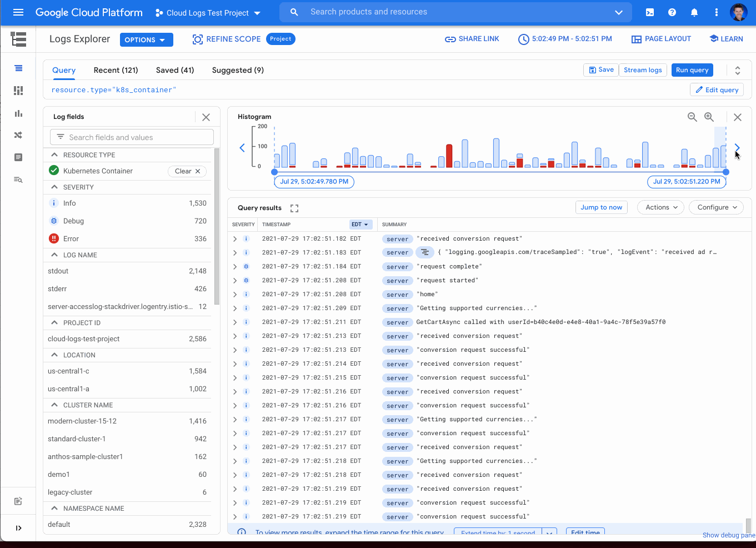The width and height of the screenshot is (756, 548).
Task: Expand the 'home' log entry row
Action: click(x=235, y=295)
